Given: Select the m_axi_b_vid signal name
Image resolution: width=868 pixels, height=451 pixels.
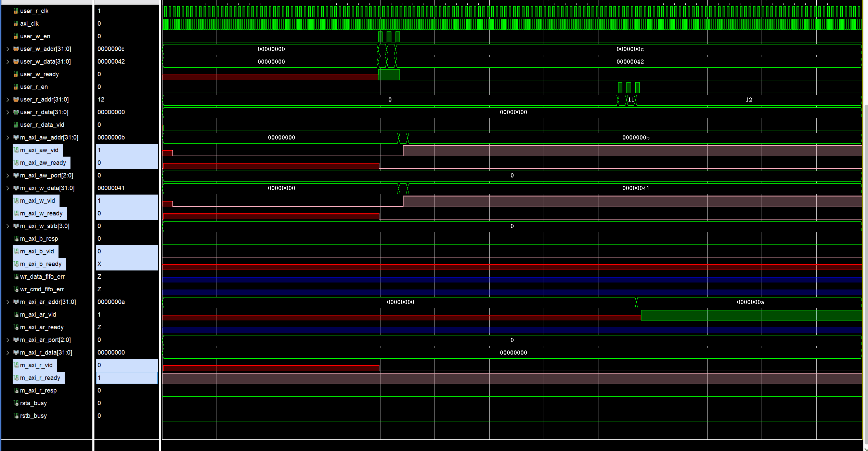Looking at the screenshot, I should click(x=37, y=251).
